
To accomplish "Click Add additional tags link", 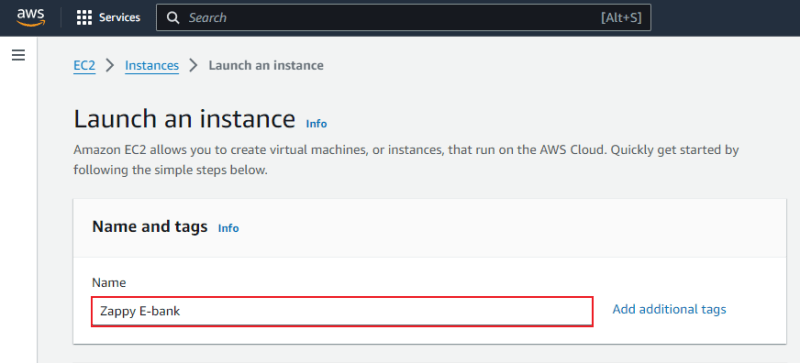I will (x=669, y=309).
